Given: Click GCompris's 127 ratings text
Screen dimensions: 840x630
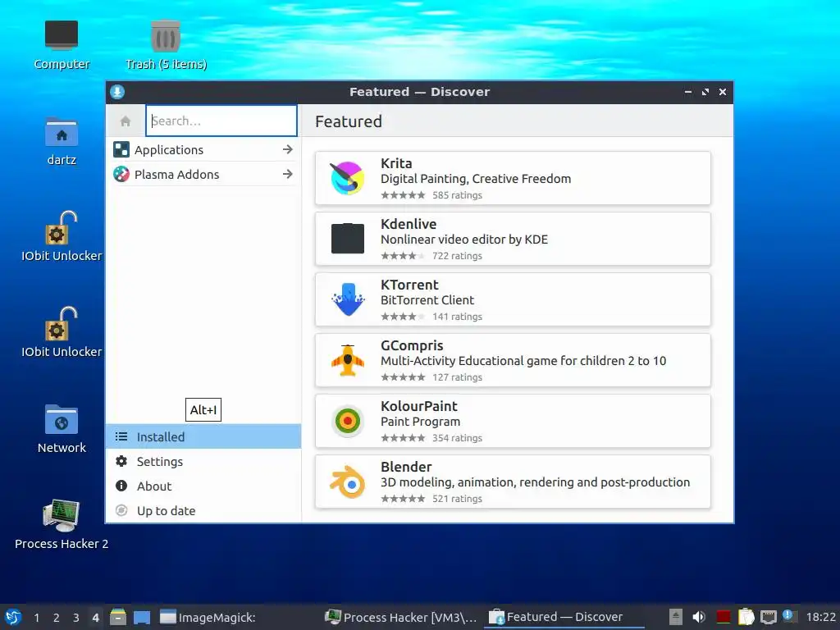Looking at the screenshot, I should (x=458, y=377).
